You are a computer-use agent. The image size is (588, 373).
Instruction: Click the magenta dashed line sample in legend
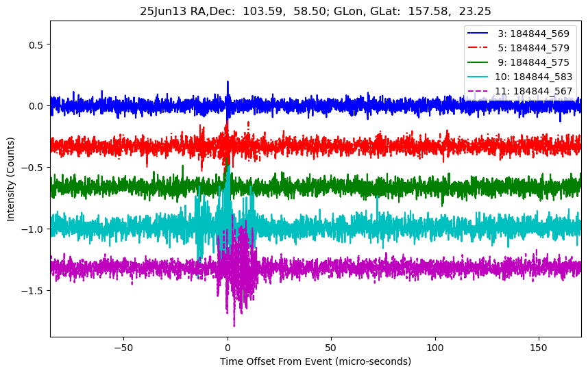[480, 90]
